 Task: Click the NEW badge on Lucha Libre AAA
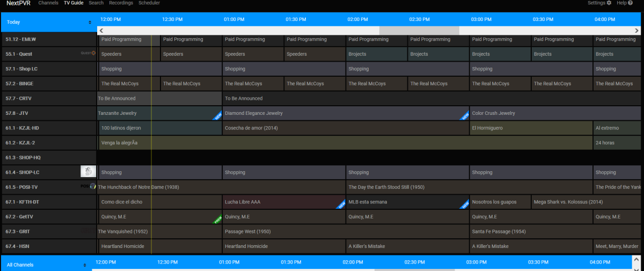341,204
